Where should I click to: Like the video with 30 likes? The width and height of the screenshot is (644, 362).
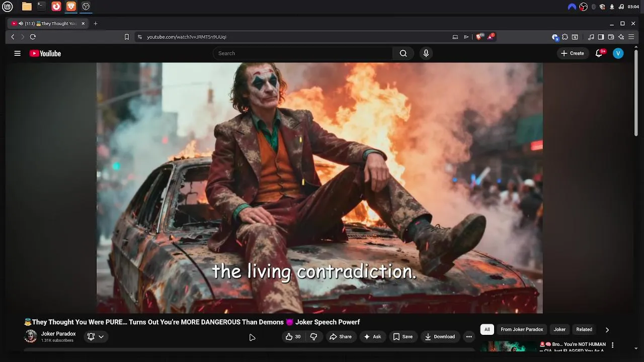(293, 337)
